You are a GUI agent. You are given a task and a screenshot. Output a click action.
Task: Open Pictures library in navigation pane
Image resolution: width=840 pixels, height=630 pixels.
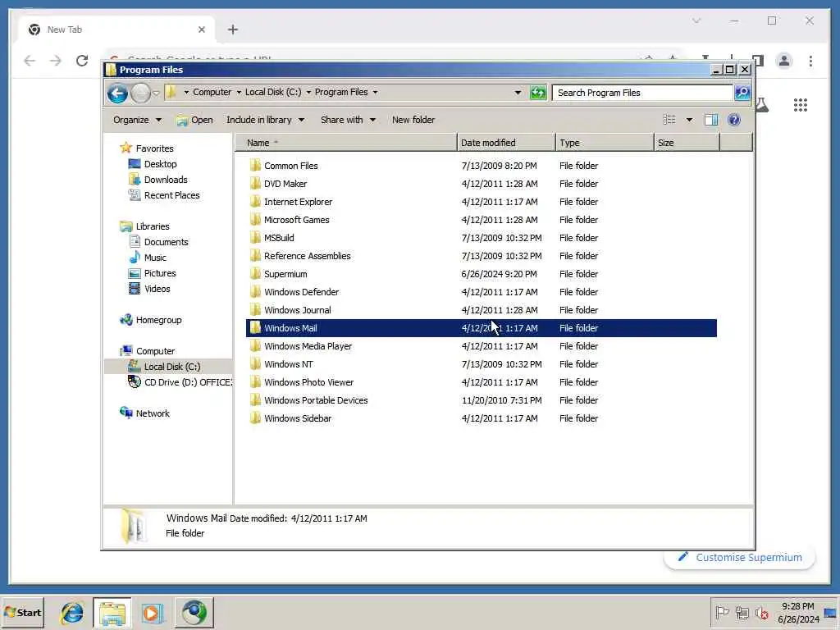[160, 272]
